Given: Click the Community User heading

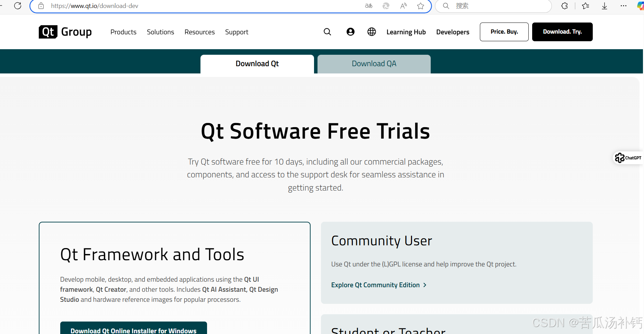Looking at the screenshot, I should click(382, 241).
